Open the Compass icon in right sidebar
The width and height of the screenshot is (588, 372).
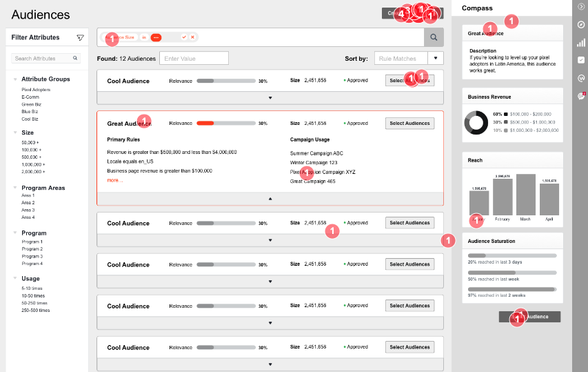coord(581,25)
